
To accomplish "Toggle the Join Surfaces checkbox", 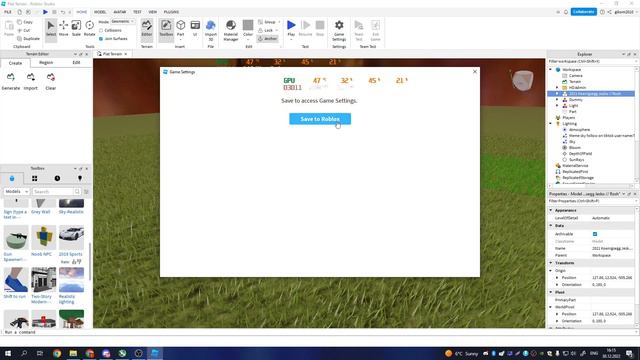I will tap(101, 38).
